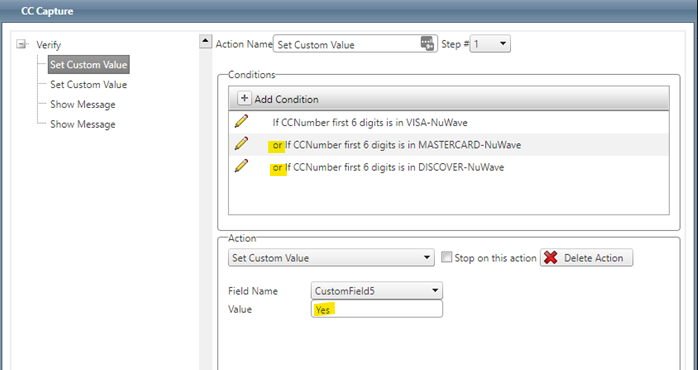Open the Set Custom Value action dropdown

click(331, 258)
